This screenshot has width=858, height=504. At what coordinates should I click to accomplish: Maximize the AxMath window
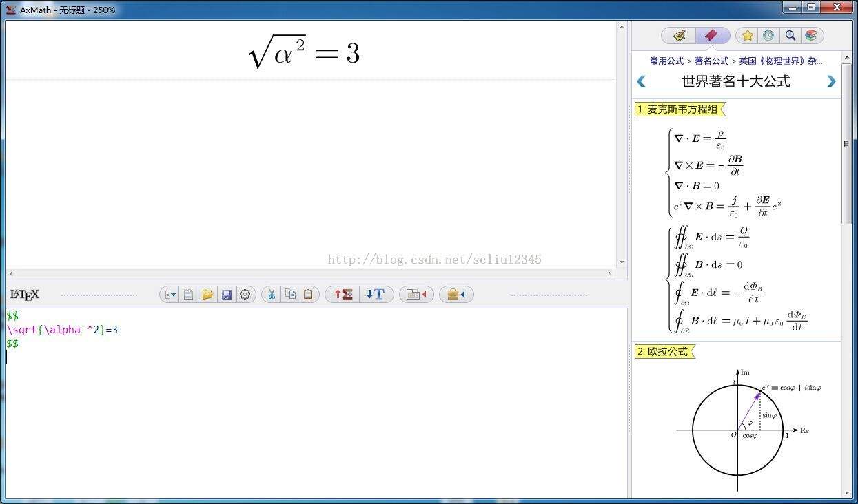pyautogui.click(x=810, y=8)
